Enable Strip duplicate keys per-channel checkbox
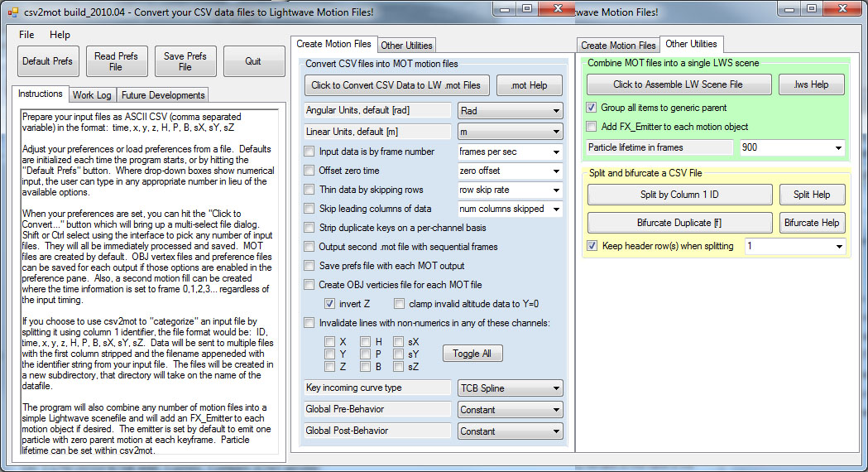 click(x=309, y=228)
